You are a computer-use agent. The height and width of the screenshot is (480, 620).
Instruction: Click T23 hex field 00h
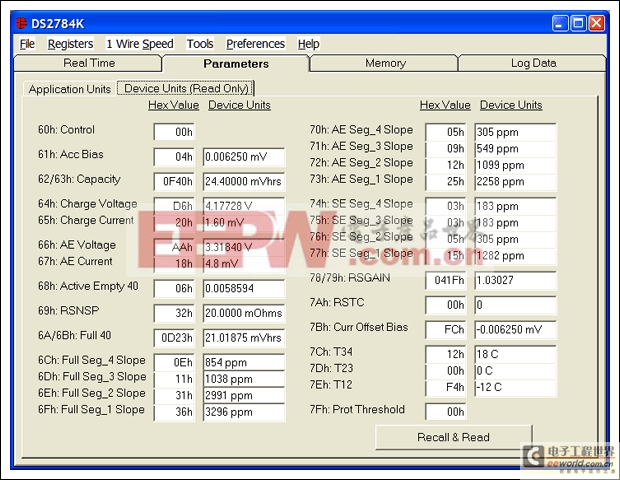[446, 371]
